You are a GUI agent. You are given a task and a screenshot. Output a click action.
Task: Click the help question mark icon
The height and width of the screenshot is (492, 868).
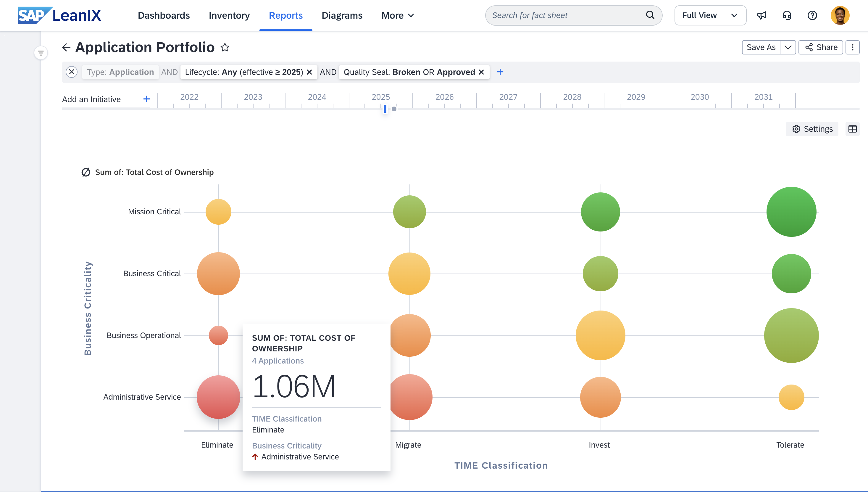[812, 15]
